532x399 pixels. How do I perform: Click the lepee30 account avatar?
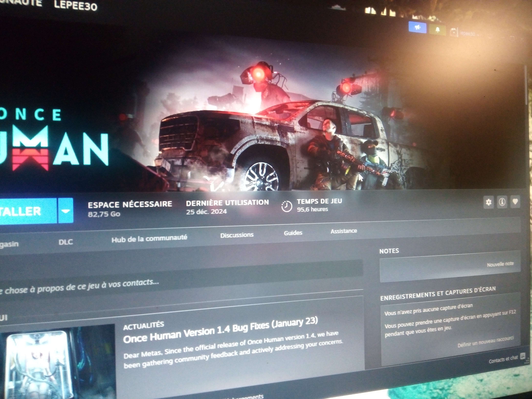(453, 32)
